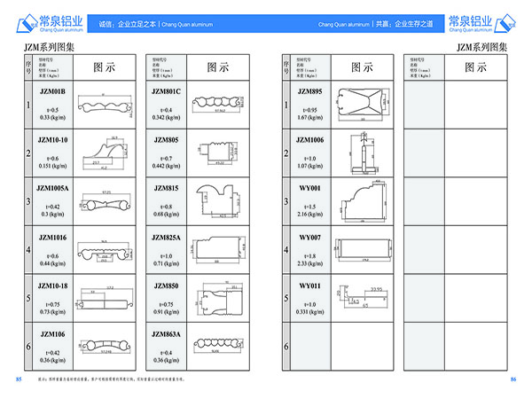This screenshot has width=532, height=399.
Task: Select the JZM01B profile drawing
Action: pos(105,106)
